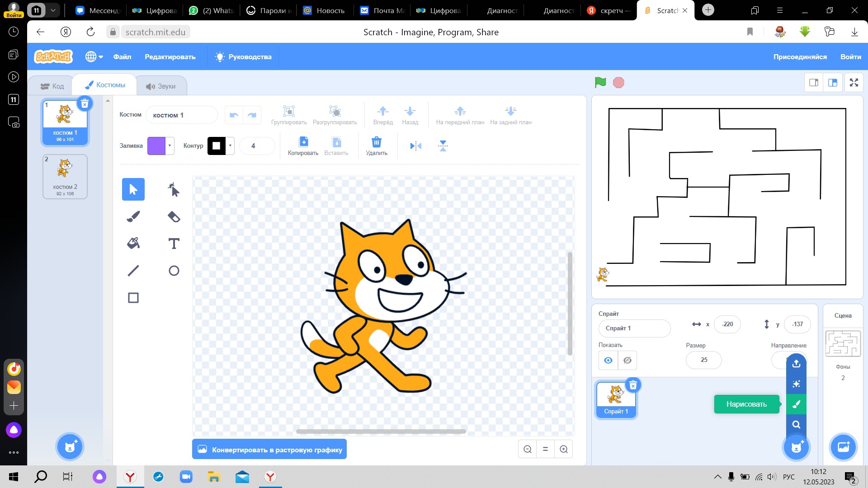This screenshot has width=868, height=488.
Task: Delete костюм 1 from costume list
Action: click(85, 104)
